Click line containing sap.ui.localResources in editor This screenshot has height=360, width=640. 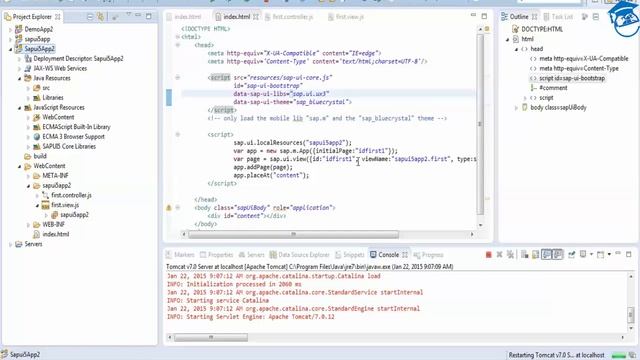[292, 143]
